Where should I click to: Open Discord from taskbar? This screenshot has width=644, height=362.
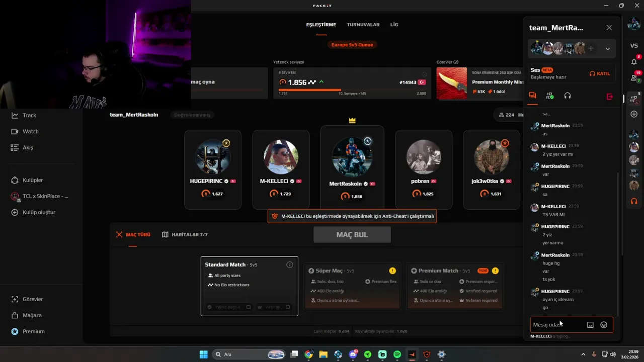tap(353, 354)
